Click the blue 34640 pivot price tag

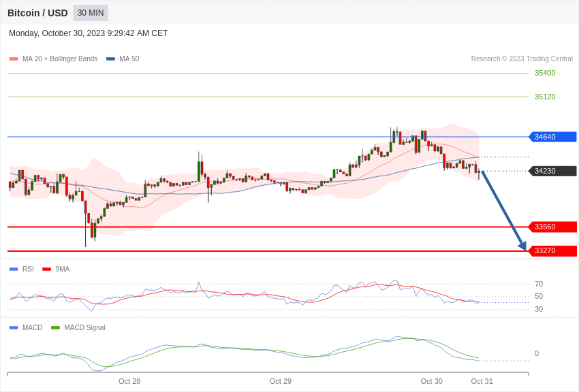tap(553, 137)
